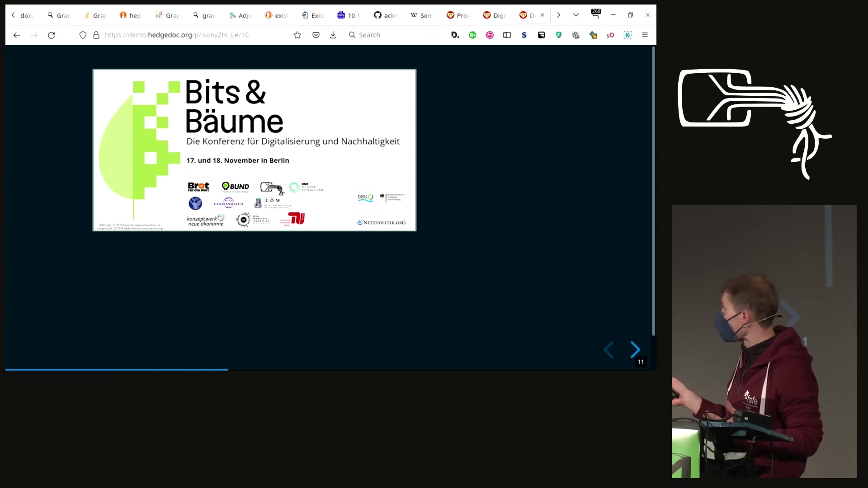Image resolution: width=868 pixels, height=488 pixels.
Task: Switch to the GitHub 'ackn' tab
Action: pyautogui.click(x=385, y=15)
